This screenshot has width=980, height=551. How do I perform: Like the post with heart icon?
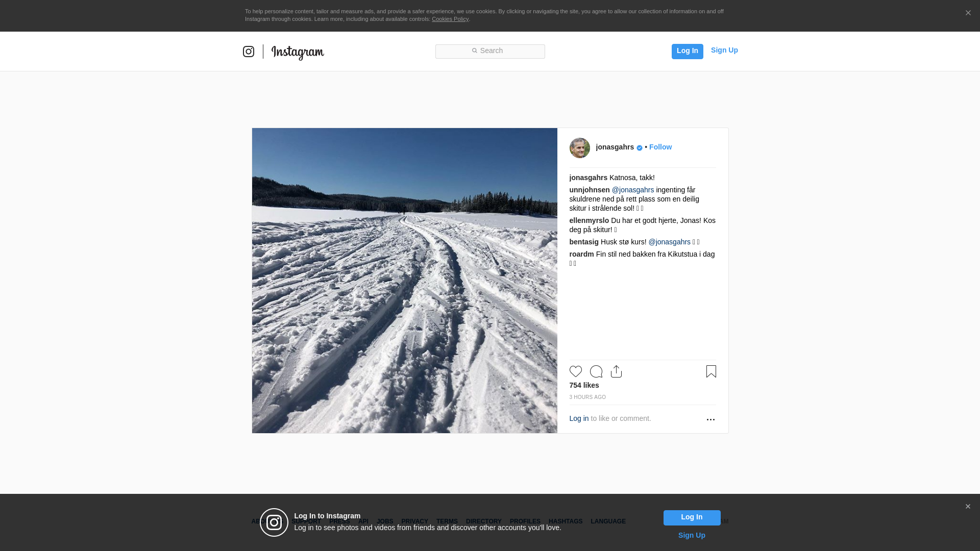[x=575, y=371]
